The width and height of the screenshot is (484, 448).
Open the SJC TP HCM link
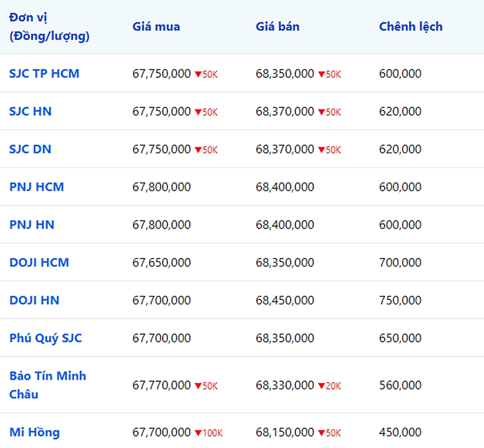point(44,74)
